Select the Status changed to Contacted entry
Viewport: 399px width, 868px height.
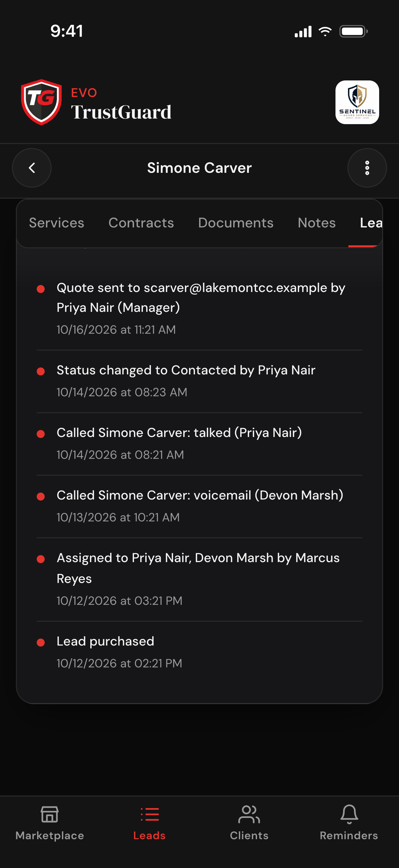(199, 381)
